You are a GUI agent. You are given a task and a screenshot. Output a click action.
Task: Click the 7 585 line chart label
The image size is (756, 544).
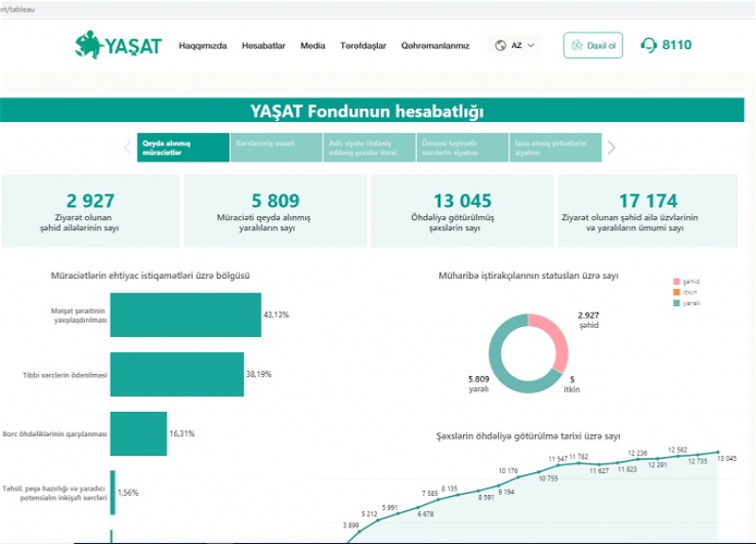click(x=430, y=493)
